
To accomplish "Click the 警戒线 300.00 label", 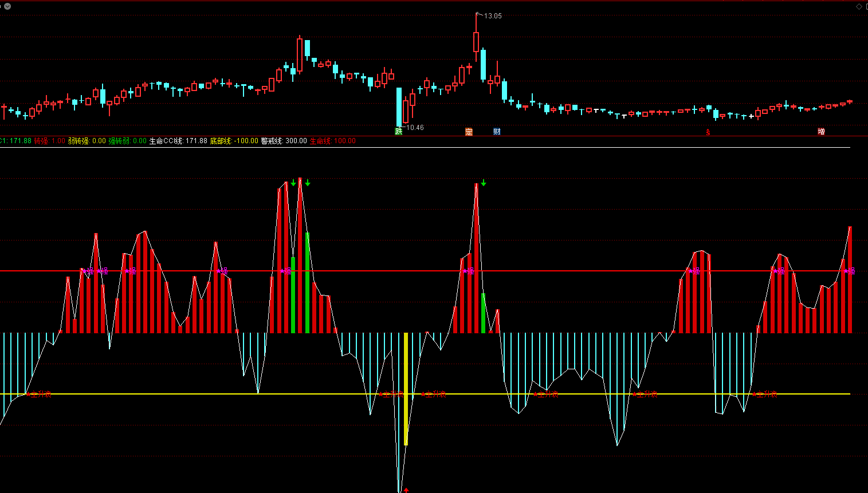I will (284, 141).
